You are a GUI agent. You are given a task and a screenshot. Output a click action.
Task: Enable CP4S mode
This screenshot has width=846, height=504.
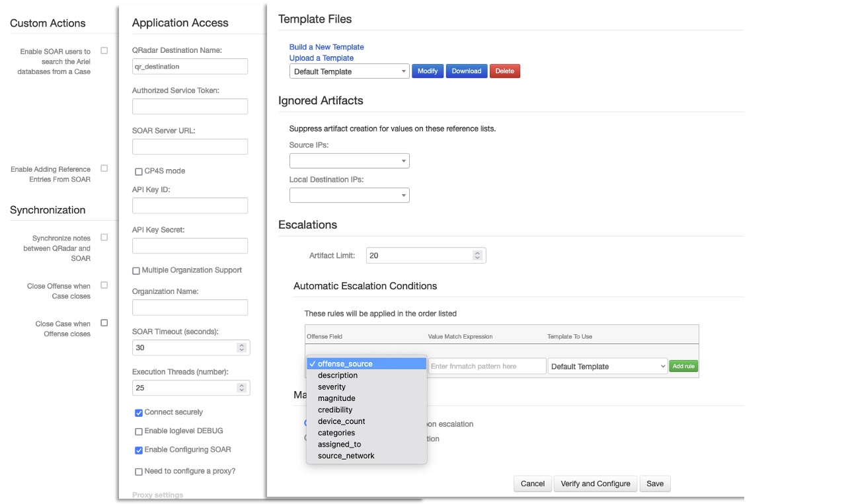click(x=138, y=171)
